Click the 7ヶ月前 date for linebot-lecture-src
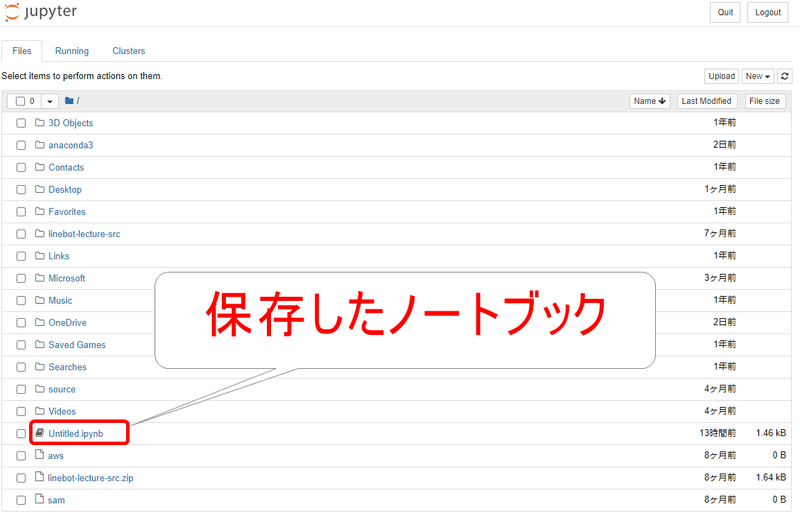The height and width of the screenshot is (520, 800). pyautogui.click(x=720, y=233)
